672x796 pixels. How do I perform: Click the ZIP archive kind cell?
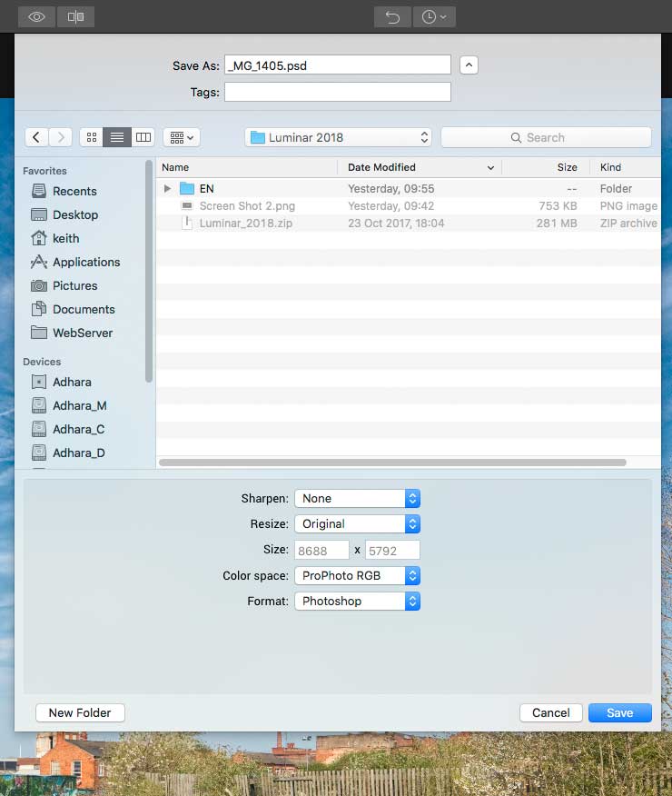click(x=628, y=223)
